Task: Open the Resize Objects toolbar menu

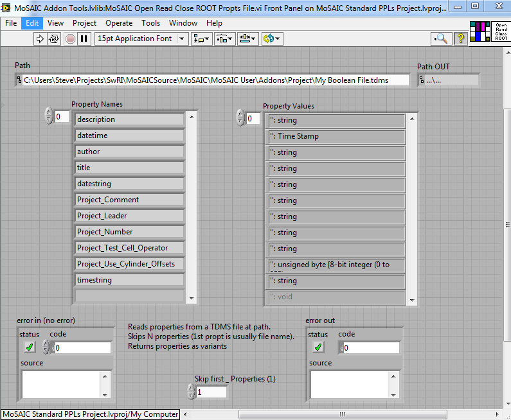Action: coord(248,39)
